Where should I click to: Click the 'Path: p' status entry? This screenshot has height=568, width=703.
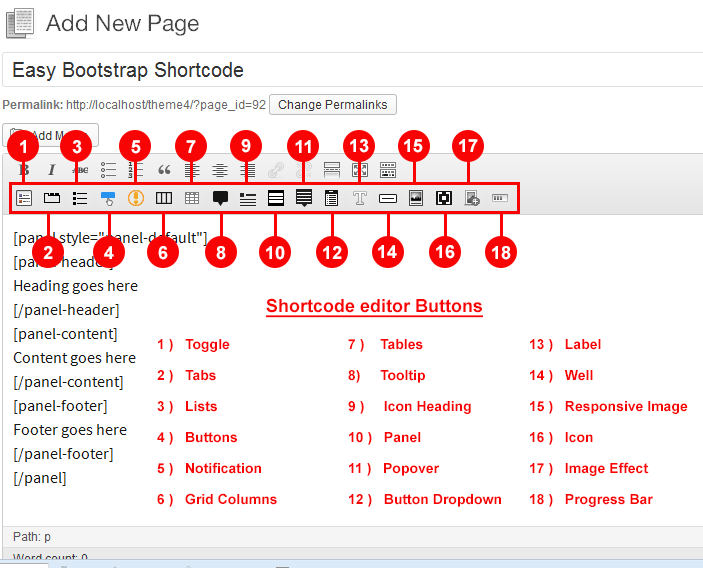pyautogui.click(x=32, y=537)
